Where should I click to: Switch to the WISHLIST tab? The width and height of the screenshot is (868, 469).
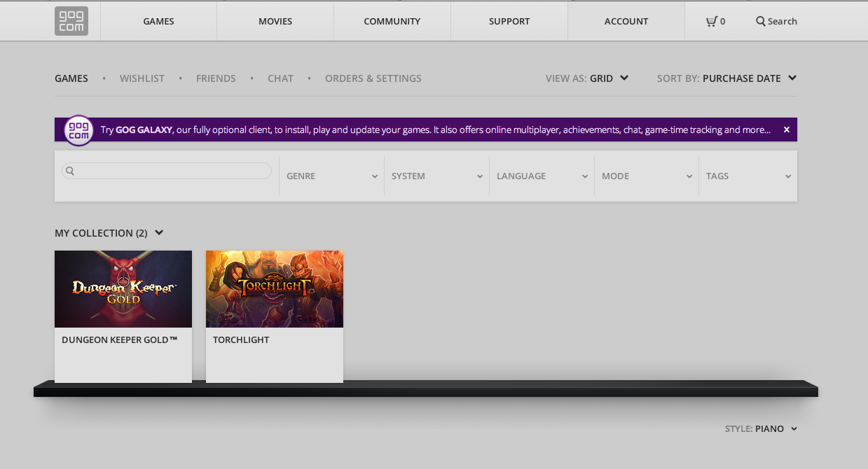point(142,78)
